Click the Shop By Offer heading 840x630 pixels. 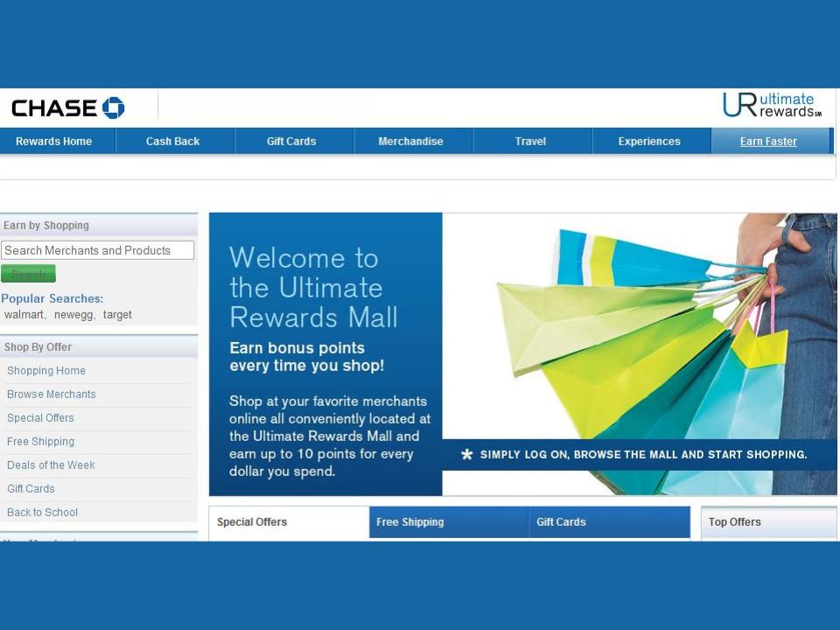tap(38, 347)
